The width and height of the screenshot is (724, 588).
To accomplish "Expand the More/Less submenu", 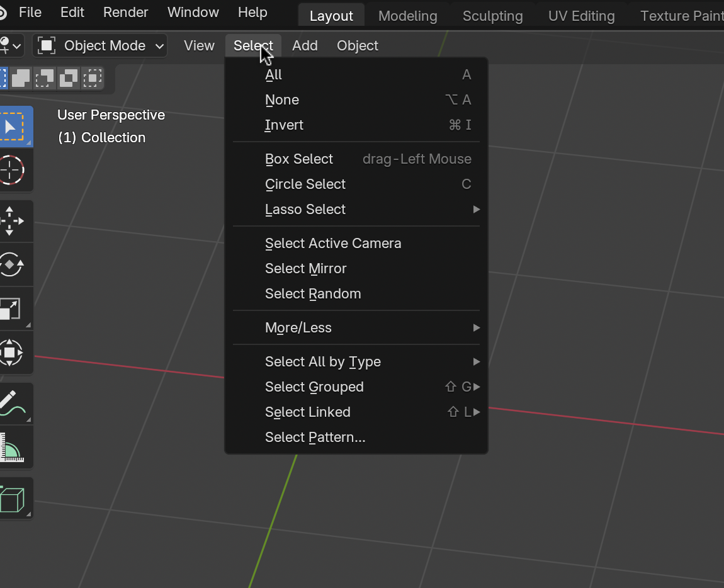I will tap(356, 327).
